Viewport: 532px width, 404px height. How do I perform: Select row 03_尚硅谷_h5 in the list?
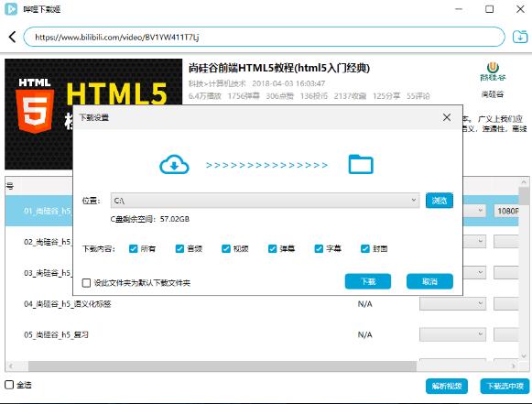(38, 273)
